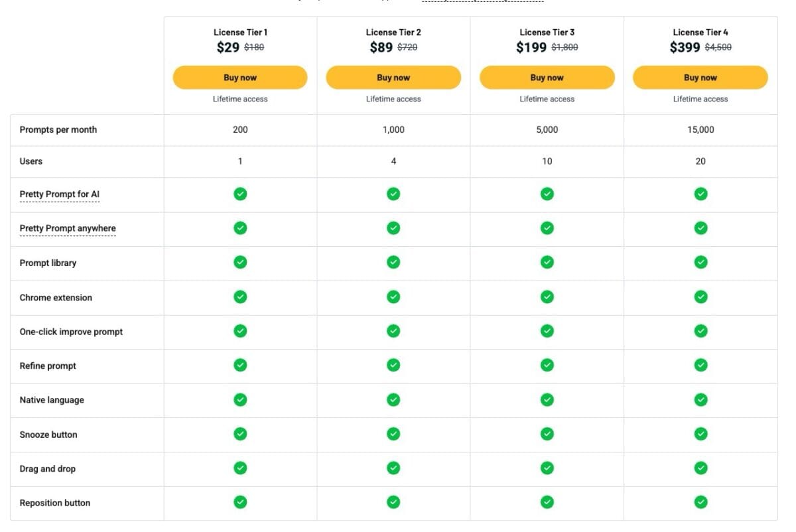Select Buy now for License Tier 4

700,78
